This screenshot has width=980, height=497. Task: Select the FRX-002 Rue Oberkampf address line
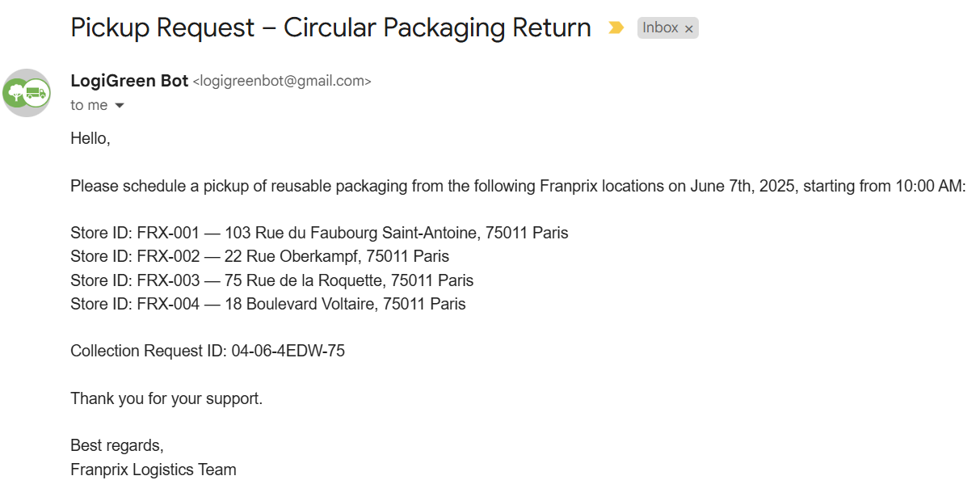[x=259, y=256]
